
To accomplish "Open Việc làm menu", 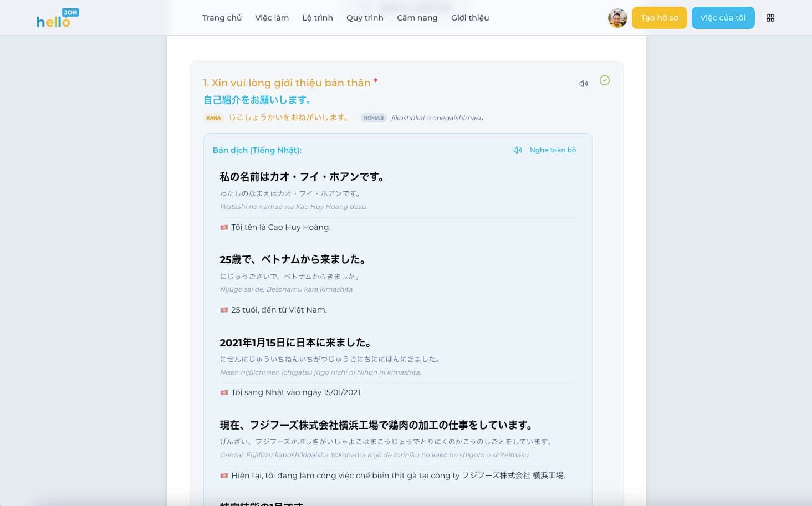I will click(272, 18).
